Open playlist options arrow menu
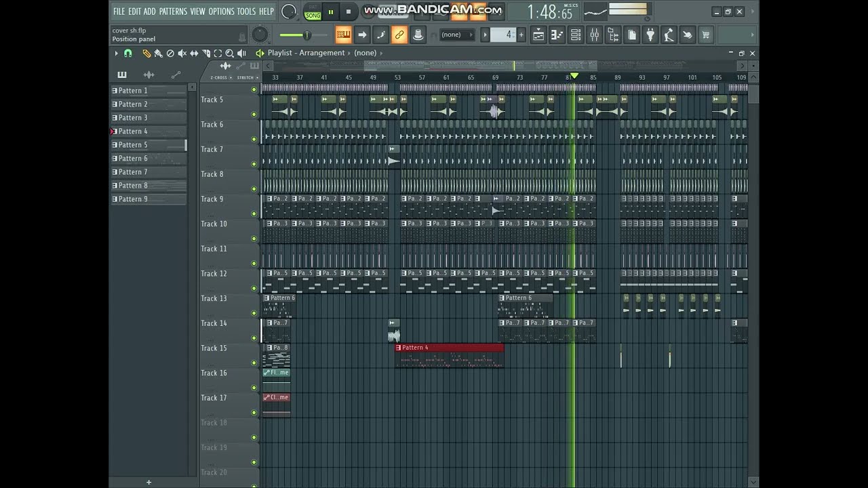 pos(116,53)
